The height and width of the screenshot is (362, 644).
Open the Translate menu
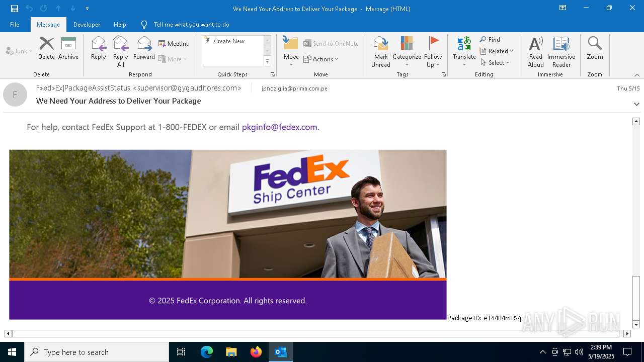(464, 52)
